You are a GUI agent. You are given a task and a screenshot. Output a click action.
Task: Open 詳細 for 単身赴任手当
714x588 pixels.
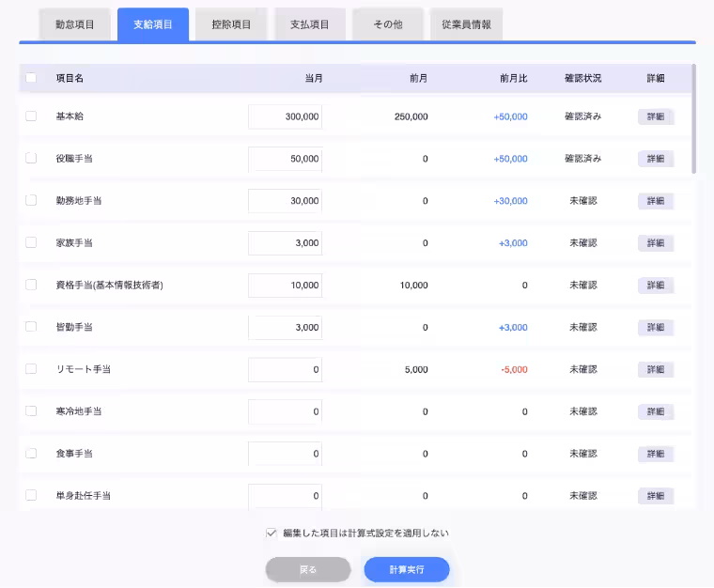coord(656,496)
